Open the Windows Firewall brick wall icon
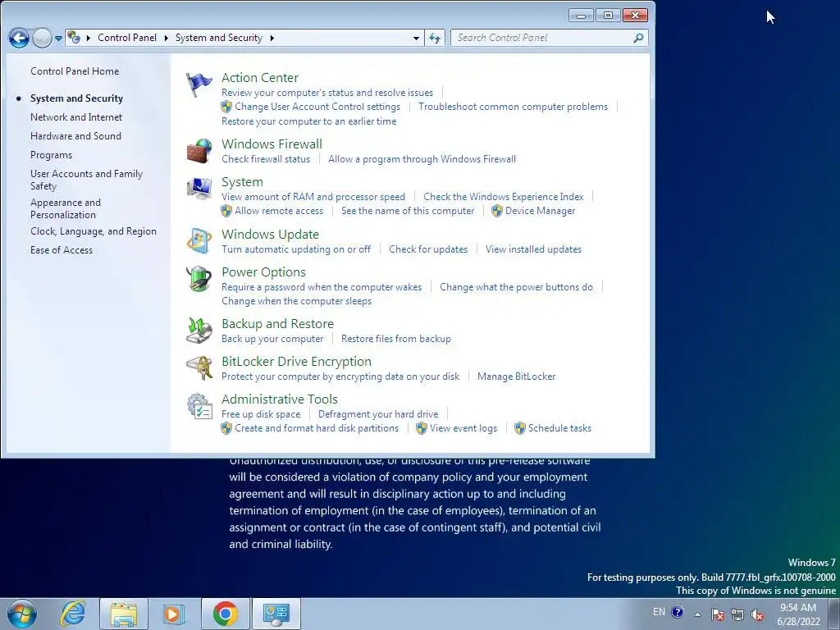840x630 pixels. click(199, 151)
